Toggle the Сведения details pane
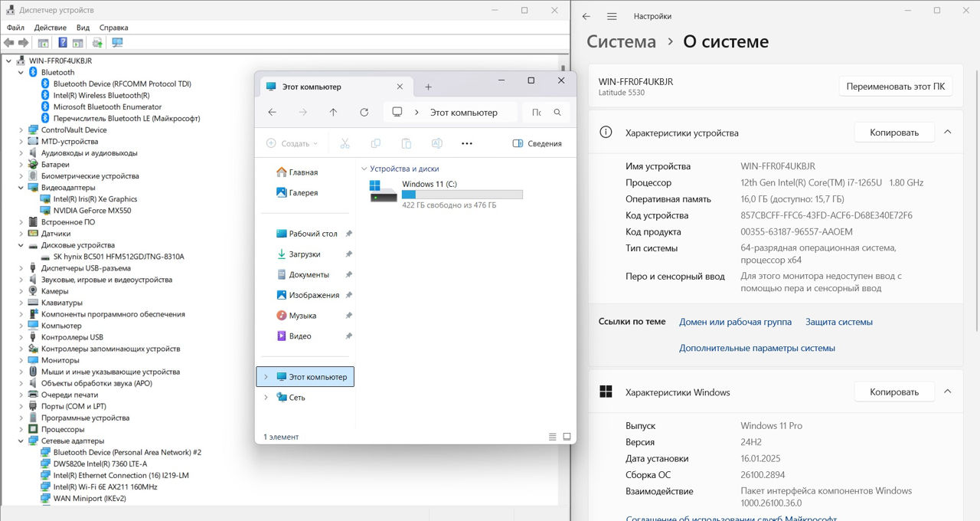 coord(537,143)
